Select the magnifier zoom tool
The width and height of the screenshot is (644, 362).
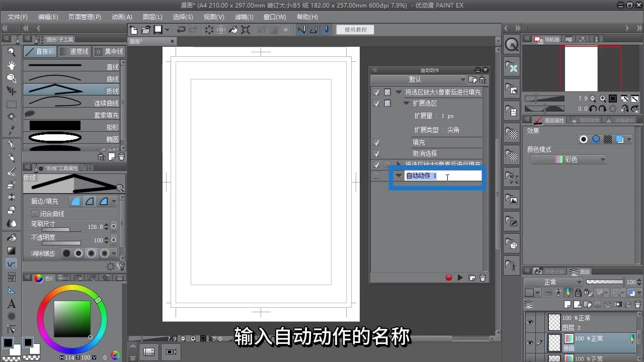pos(12,52)
